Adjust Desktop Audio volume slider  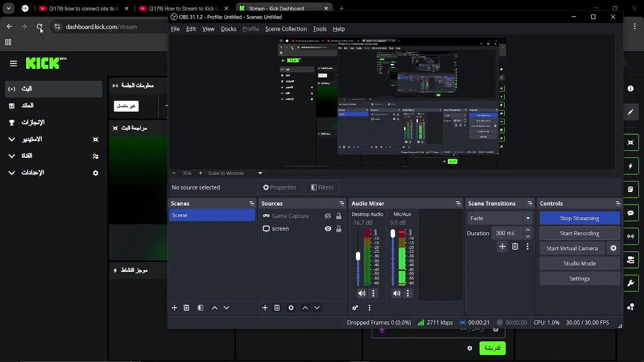[x=358, y=256]
